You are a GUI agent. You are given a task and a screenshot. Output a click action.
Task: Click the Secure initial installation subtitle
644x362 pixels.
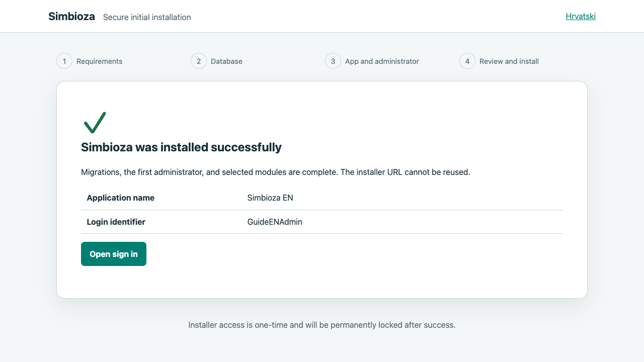147,17
